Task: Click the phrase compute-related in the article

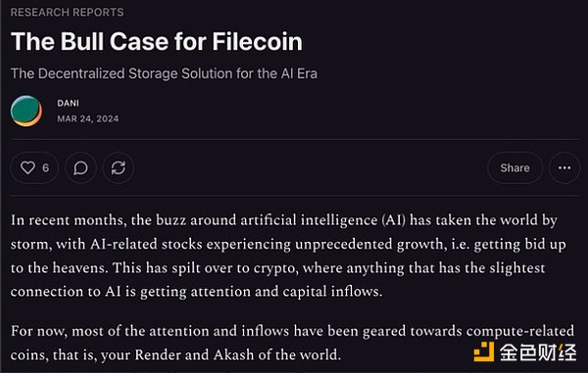Action: 520,331
